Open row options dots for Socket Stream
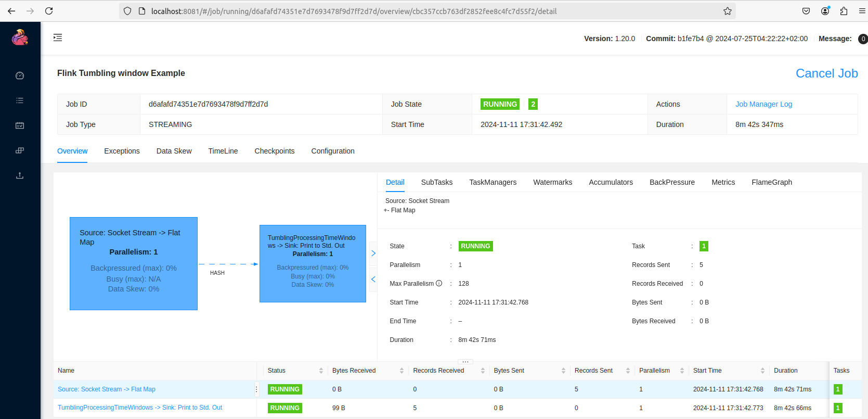Viewport: 868px width, 419px height. pyautogui.click(x=256, y=389)
